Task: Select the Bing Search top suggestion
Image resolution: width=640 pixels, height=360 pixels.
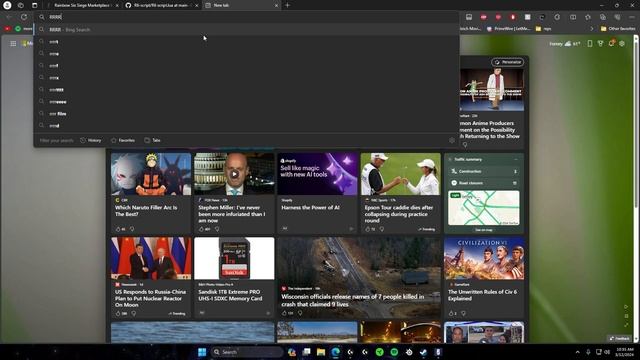Action: coord(247,29)
